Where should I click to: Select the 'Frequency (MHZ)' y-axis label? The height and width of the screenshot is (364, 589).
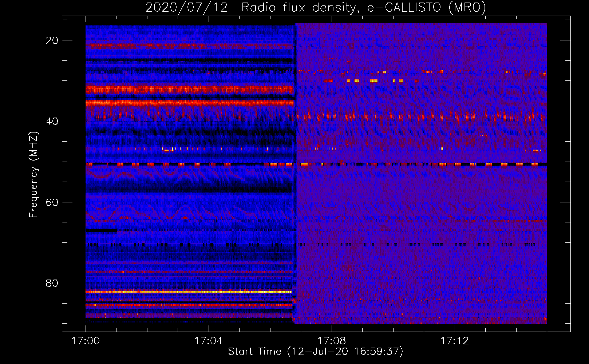point(33,174)
